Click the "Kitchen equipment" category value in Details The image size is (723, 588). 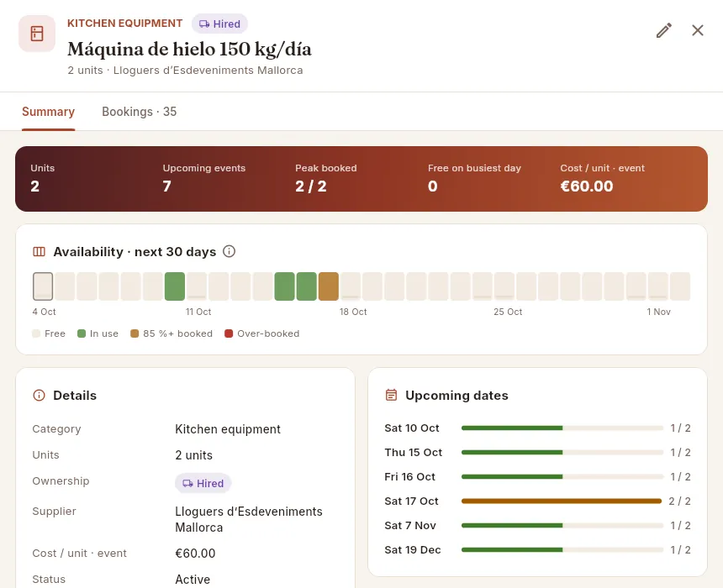tap(228, 429)
